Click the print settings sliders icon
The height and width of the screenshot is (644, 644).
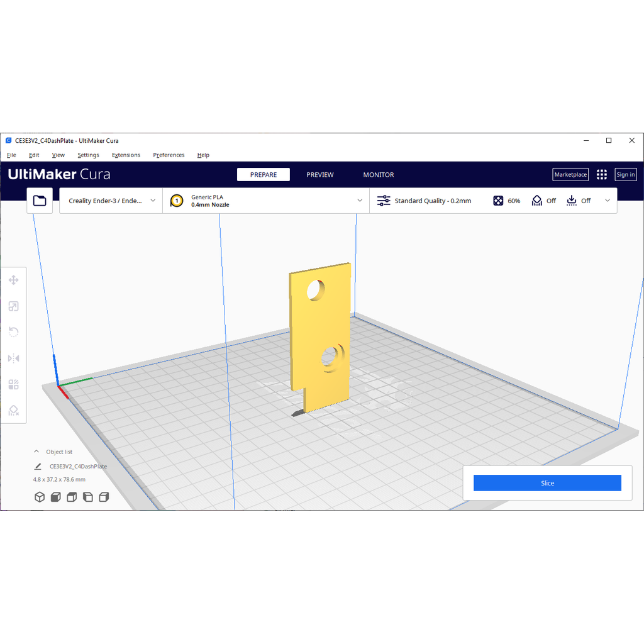click(384, 201)
